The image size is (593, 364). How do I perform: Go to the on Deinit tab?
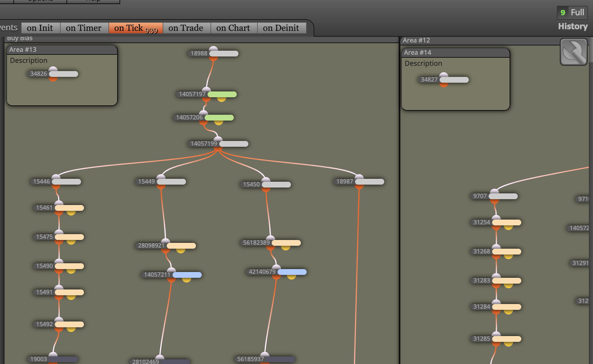tap(282, 28)
